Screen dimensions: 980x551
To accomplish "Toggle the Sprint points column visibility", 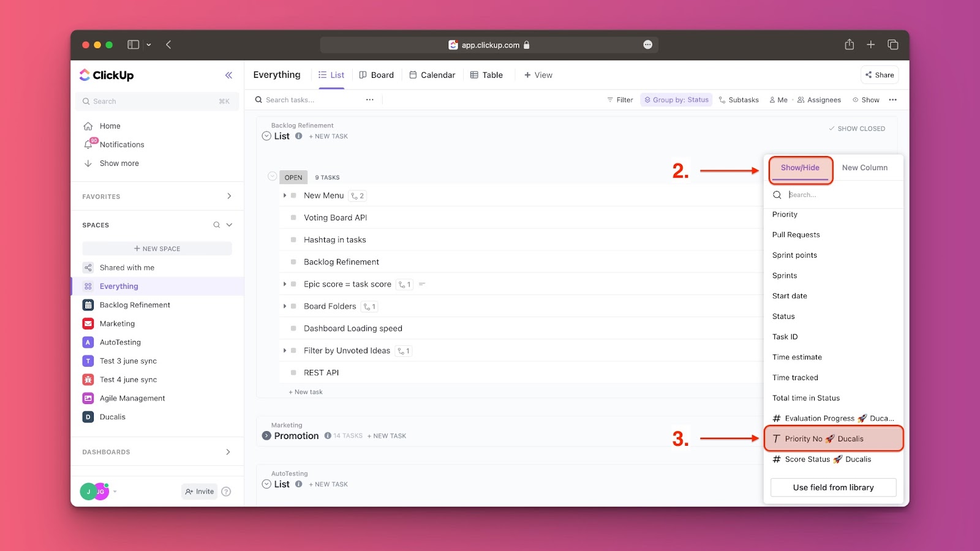I will [794, 255].
